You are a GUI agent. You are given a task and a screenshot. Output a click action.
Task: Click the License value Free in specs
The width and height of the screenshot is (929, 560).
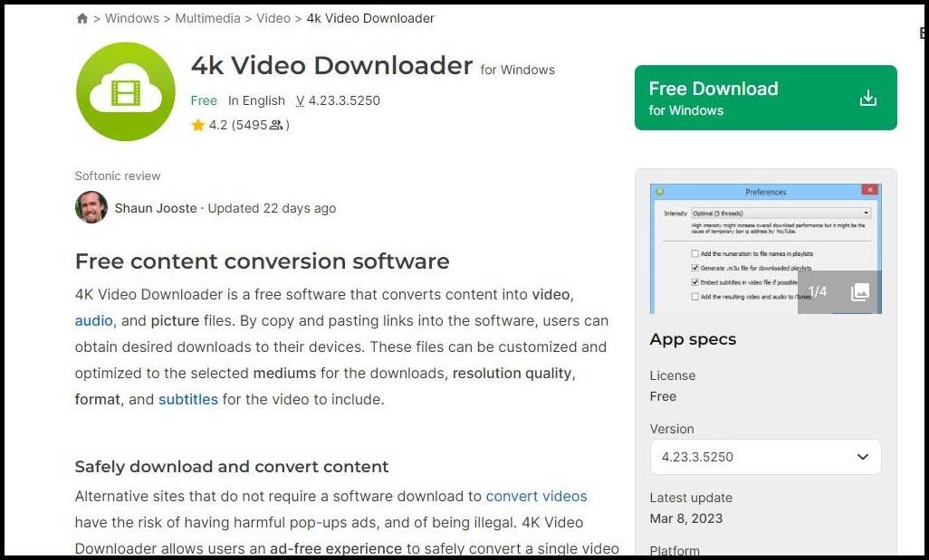click(x=663, y=396)
